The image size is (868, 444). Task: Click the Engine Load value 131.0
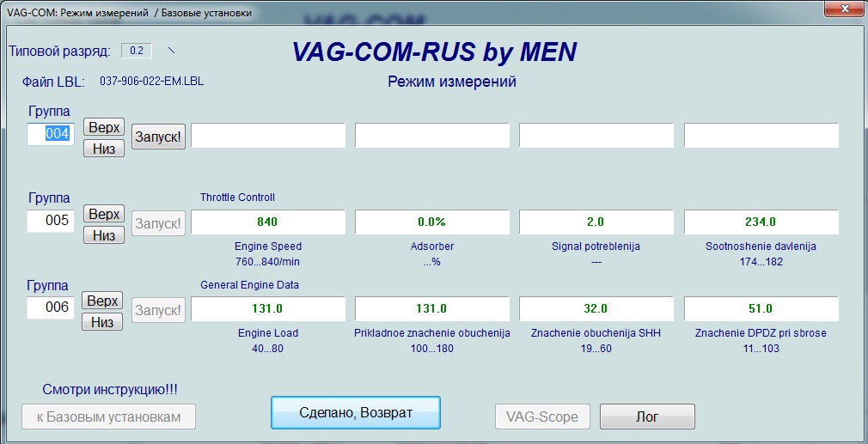[x=268, y=308]
